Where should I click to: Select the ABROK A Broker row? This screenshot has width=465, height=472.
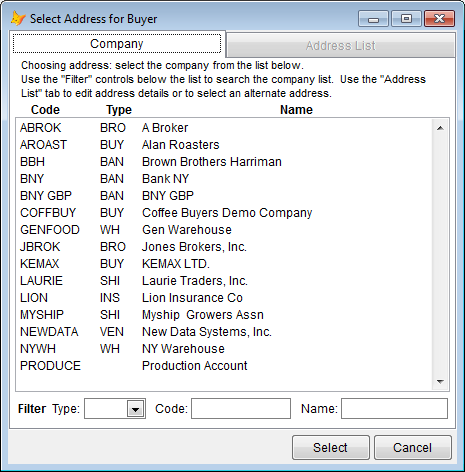[x=224, y=128]
